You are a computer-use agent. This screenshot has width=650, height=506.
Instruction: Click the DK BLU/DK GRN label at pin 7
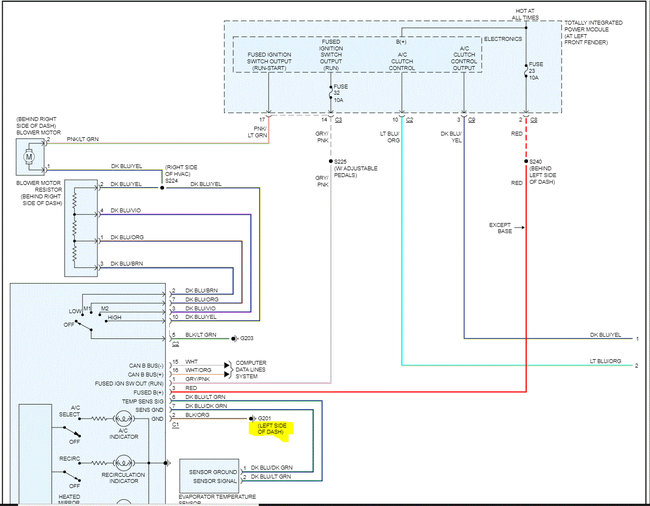click(x=206, y=406)
